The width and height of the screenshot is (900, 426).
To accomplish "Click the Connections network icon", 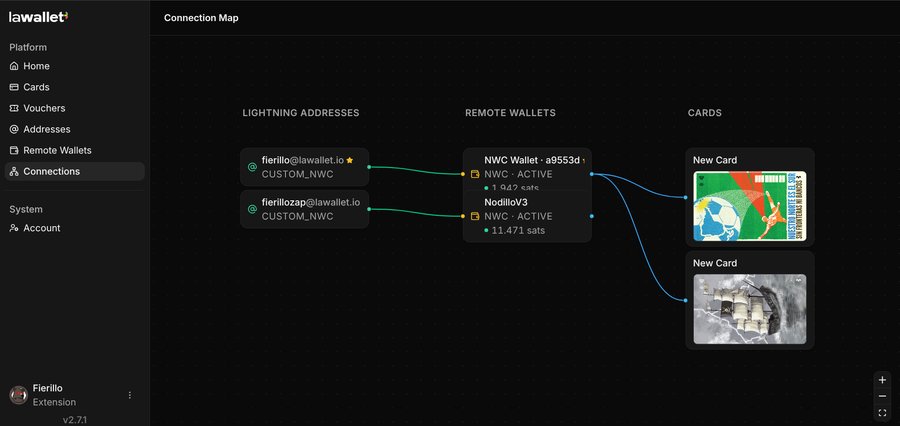I will pyautogui.click(x=14, y=171).
